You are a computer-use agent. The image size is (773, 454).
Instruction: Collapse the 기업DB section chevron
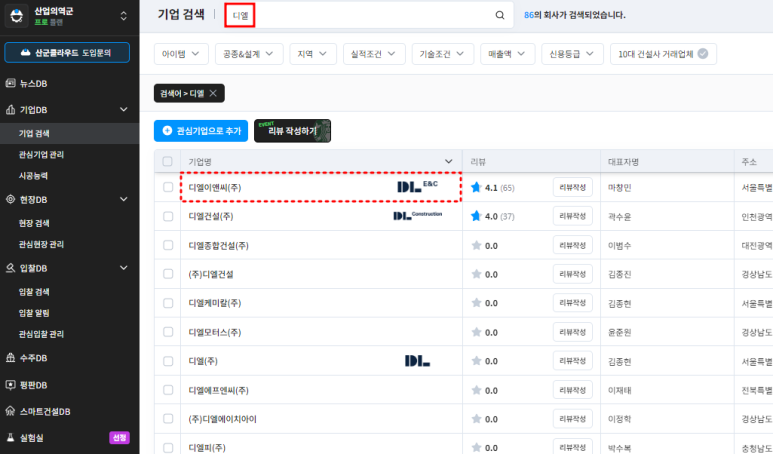pyautogui.click(x=123, y=109)
